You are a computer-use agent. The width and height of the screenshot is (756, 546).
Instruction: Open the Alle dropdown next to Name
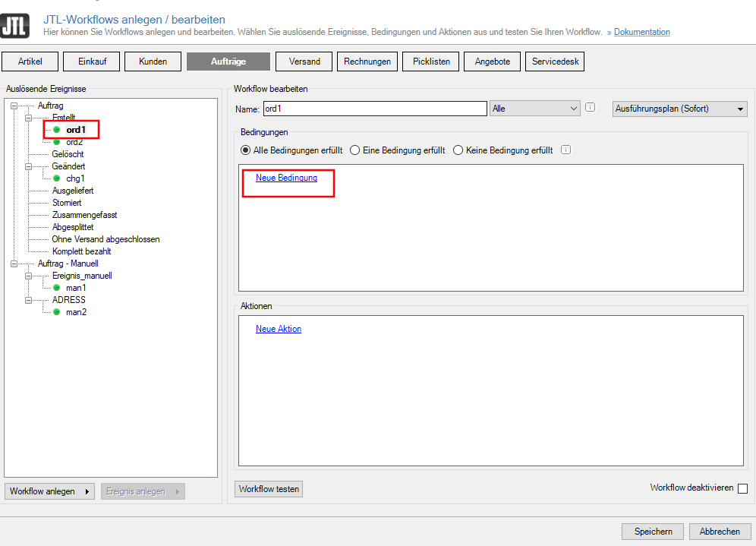pyautogui.click(x=534, y=109)
